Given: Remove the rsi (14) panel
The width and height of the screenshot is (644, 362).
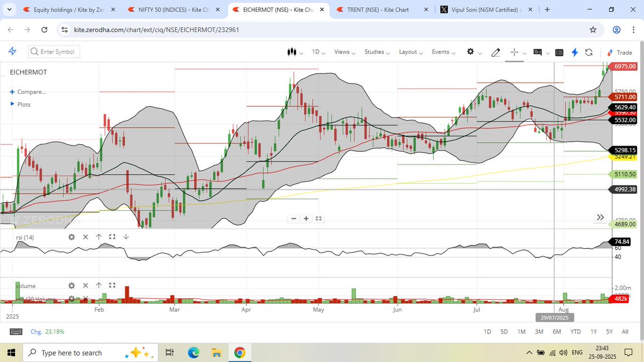Looking at the screenshot, I should (x=85, y=237).
